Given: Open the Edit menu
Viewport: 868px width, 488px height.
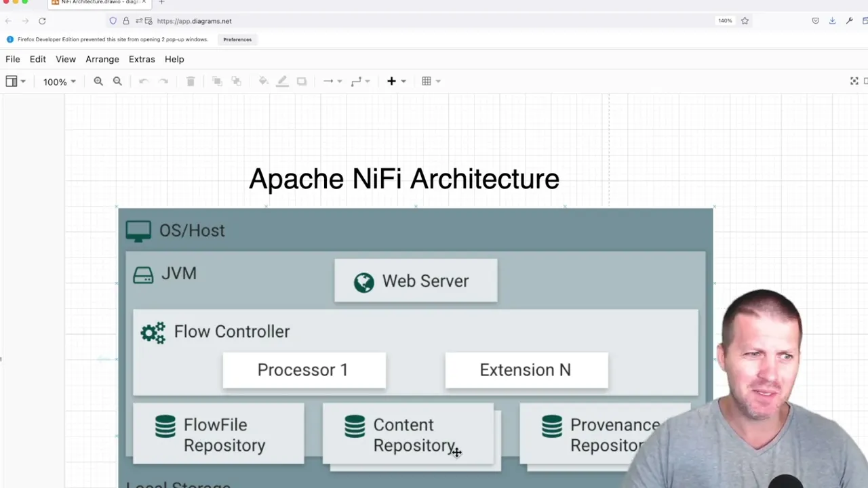Looking at the screenshot, I should click(37, 59).
